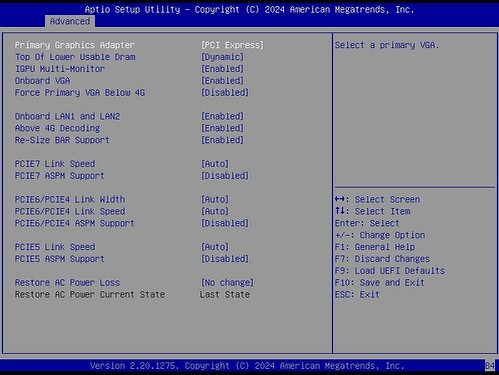
Task: Click the Select Item key hint
Action: pos(373,211)
